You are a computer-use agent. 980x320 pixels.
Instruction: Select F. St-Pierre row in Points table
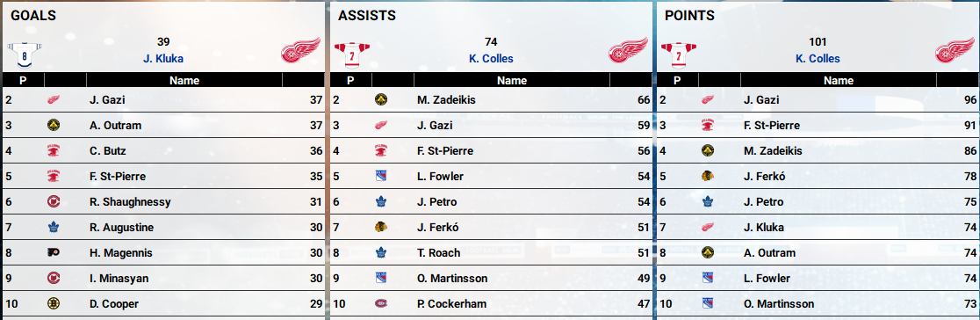(818, 125)
